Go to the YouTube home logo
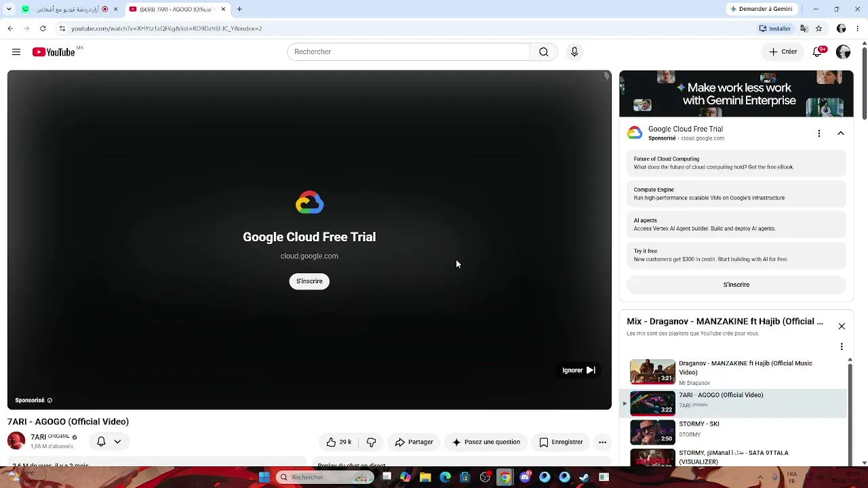The height and width of the screenshot is (488, 868). 54,52
